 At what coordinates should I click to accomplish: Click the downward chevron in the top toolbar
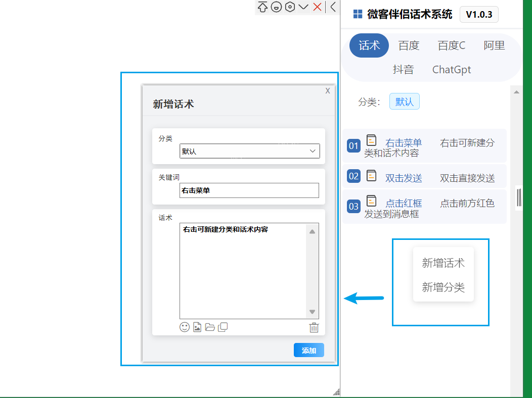[303, 7]
